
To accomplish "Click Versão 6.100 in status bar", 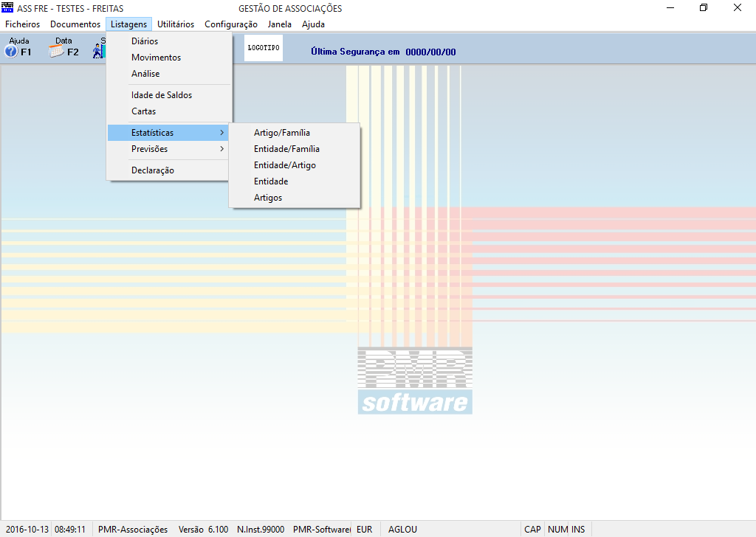I will pyautogui.click(x=204, y=530).
